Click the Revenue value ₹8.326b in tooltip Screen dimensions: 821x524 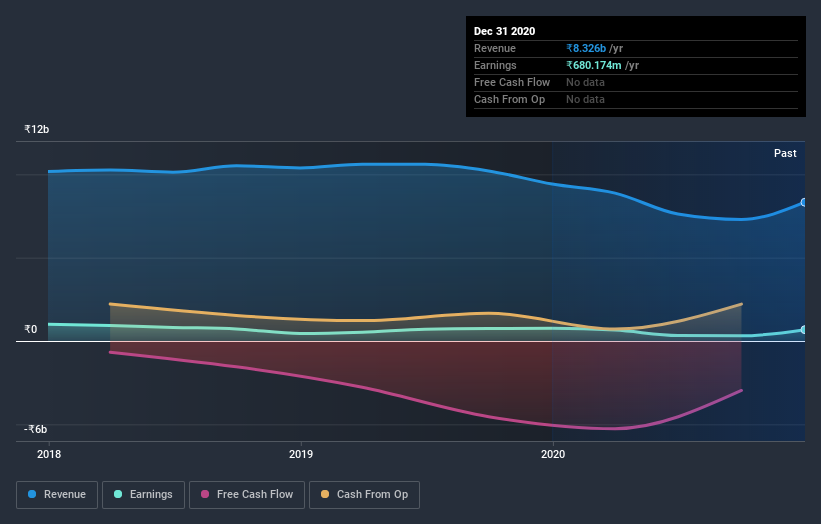tap(586, 49)
